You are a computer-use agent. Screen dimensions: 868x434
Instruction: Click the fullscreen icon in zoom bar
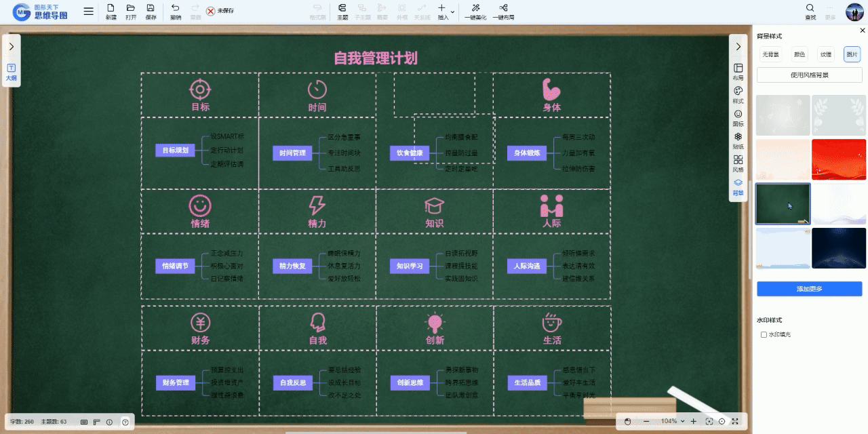(x=734, y=421)
